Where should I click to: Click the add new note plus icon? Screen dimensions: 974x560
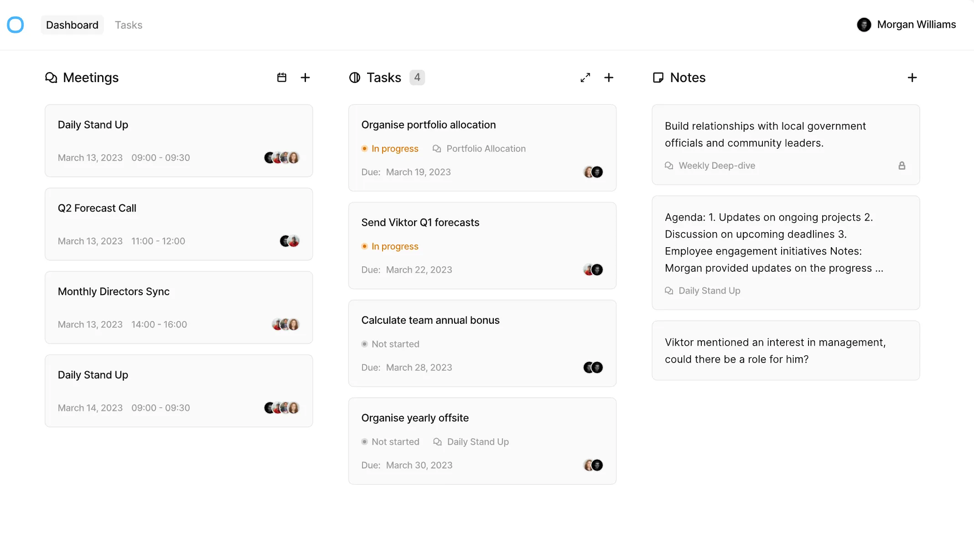[912, 78]
